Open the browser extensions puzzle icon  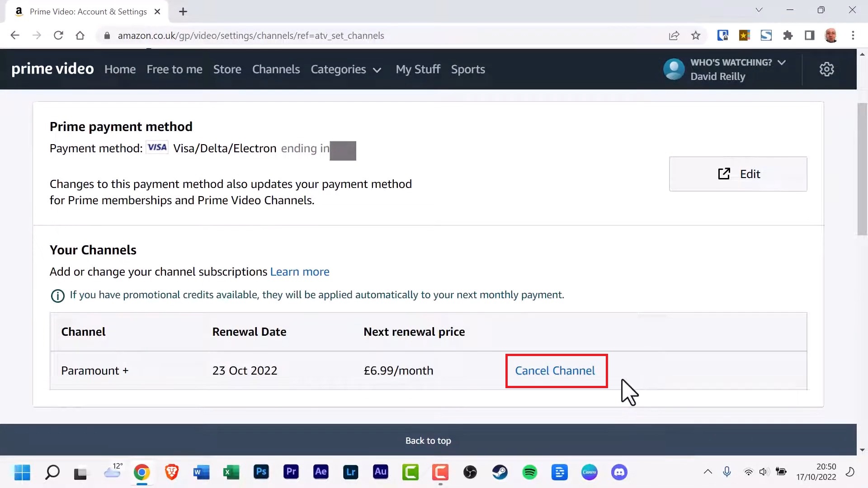coord(788,35)
